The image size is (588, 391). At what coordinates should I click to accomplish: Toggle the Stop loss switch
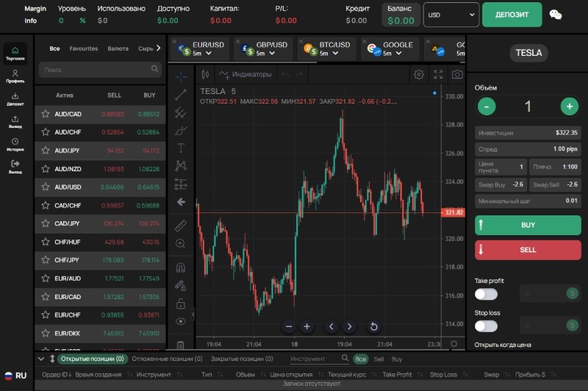click(486, 326)
